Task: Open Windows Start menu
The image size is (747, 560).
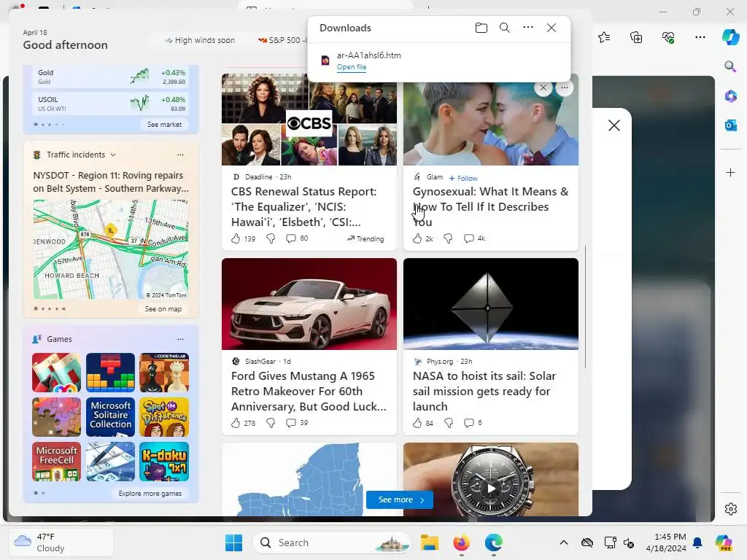Action: 233,542
